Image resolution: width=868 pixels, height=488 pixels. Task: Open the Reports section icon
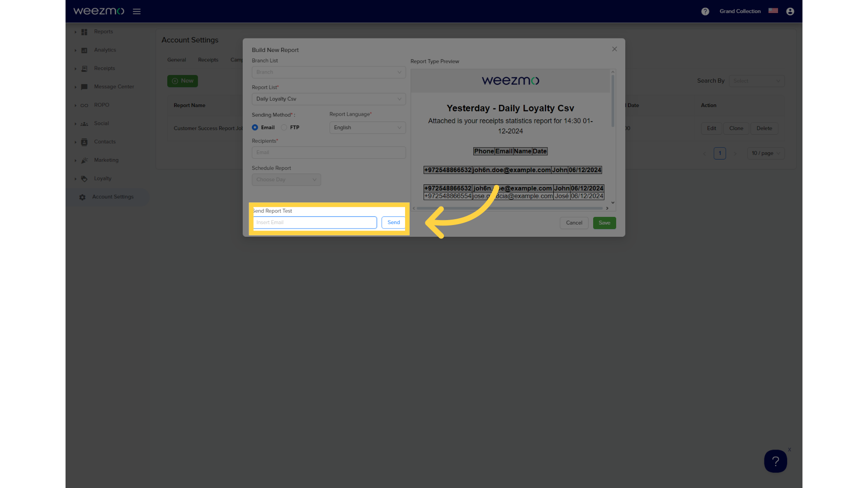coord(84,32)
